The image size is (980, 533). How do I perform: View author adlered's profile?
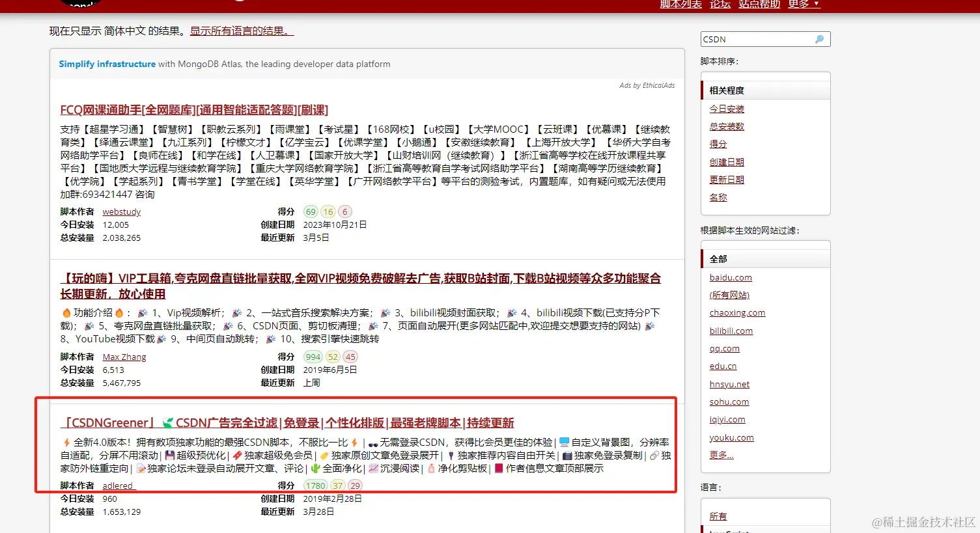click(x=118, y=485)
